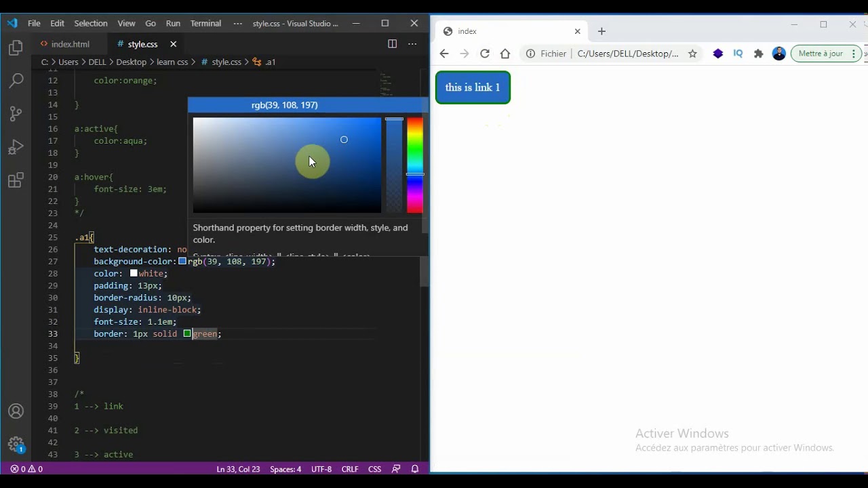Image resolution: width=868 pixels, height=488 pixels.
Task: Bookmark this page with star icon
Action: (692, 54)
